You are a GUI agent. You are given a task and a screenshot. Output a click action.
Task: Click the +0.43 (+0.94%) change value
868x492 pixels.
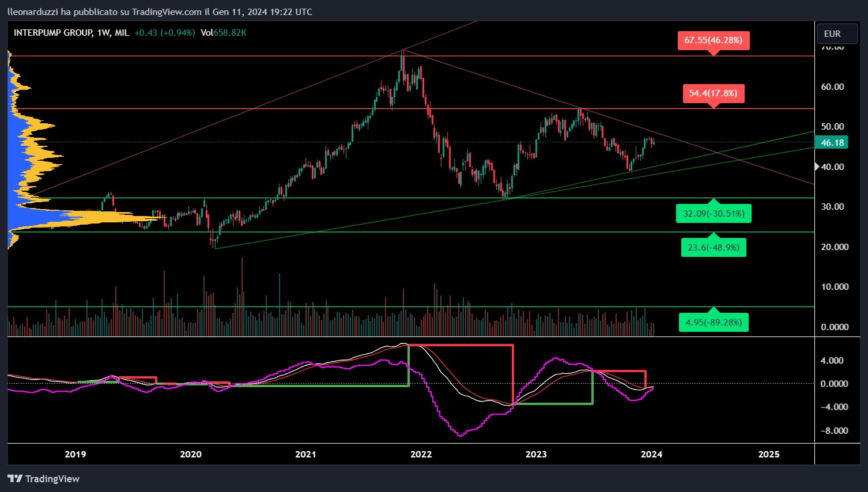[x=165, y=33]
